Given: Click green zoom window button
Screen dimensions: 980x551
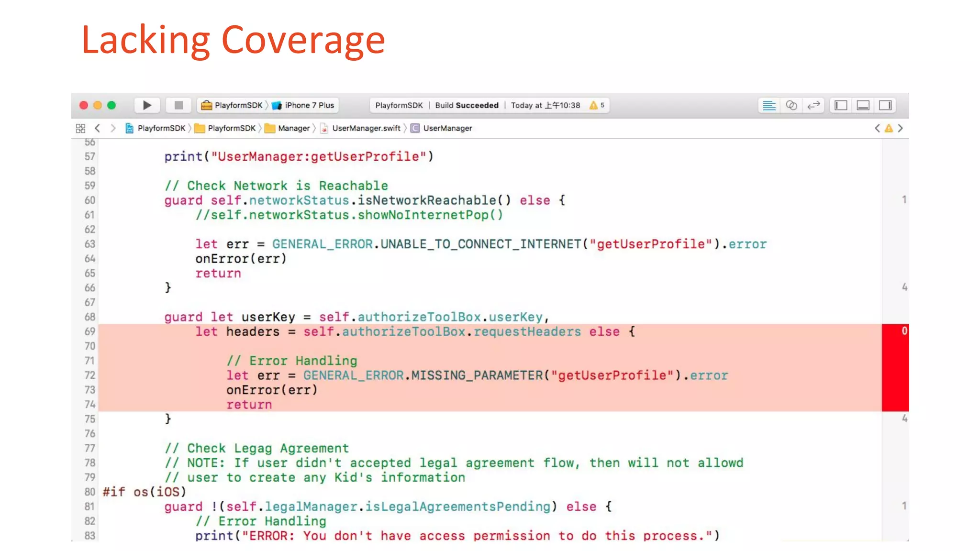Looking at the screenshot, I should tap(111, 105).
